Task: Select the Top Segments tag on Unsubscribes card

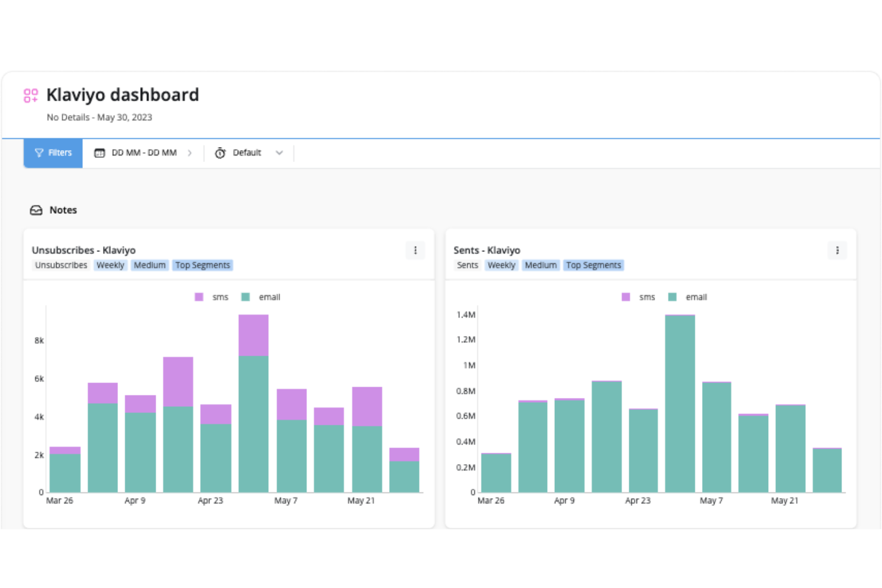Action: 203,265
